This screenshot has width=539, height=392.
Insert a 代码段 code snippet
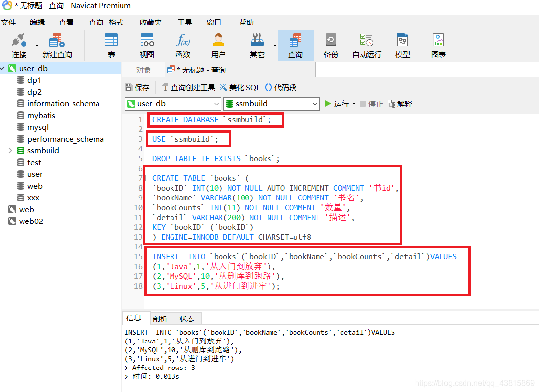point(281,87)
